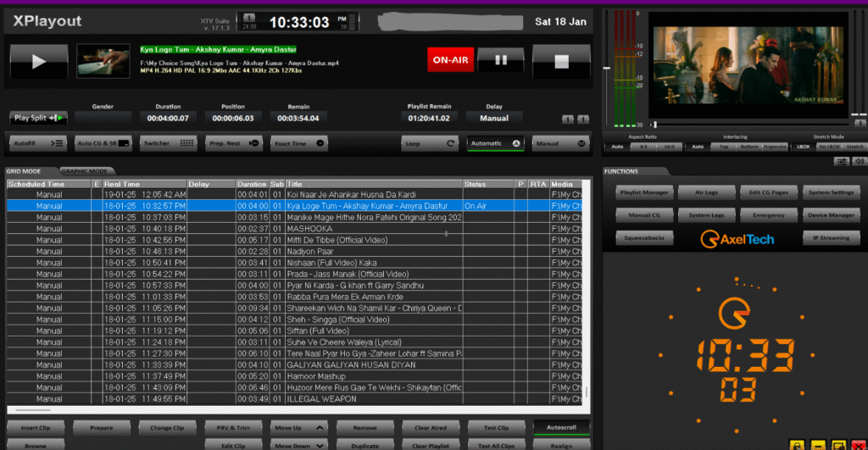Select 16:9 aspect ratio option
The height and width of the screenshot is (450, 868).
coord(668,147)
